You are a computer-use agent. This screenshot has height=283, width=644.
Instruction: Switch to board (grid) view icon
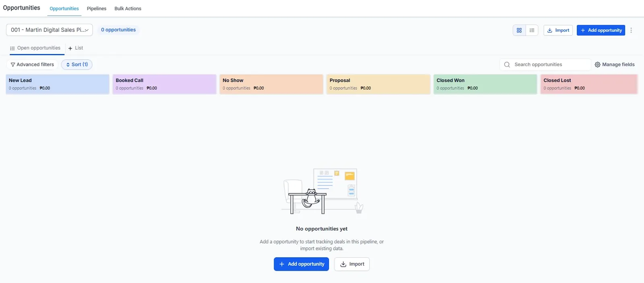pos(519,30)
